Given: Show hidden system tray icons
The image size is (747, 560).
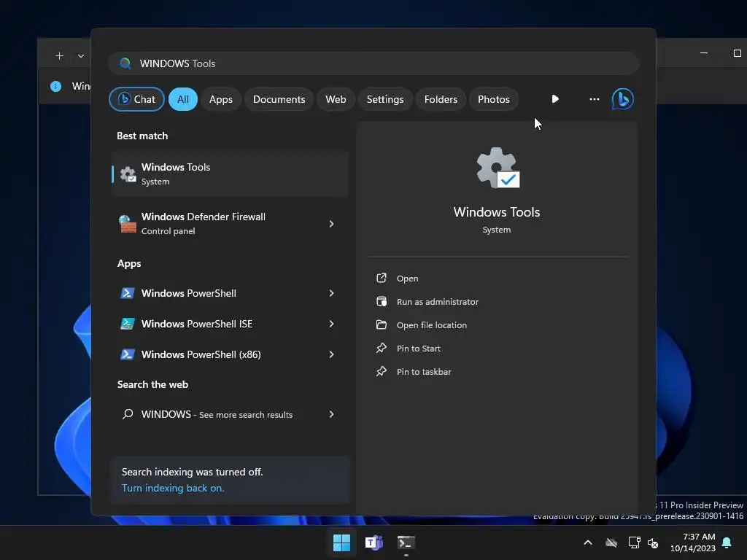Looking at the screenshot, I should [x=588, y=542].
